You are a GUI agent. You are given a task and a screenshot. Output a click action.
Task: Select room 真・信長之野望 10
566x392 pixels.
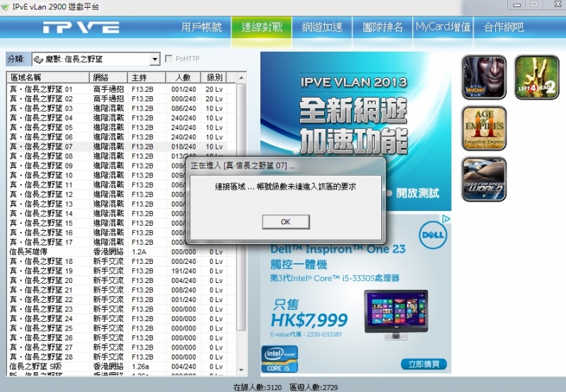click(121, 175)
